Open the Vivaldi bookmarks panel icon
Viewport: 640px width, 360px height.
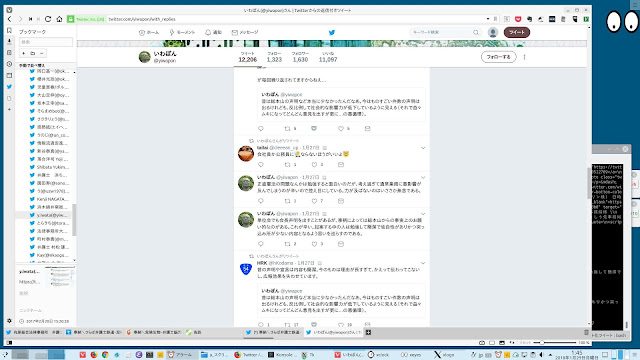pos(9,31)
